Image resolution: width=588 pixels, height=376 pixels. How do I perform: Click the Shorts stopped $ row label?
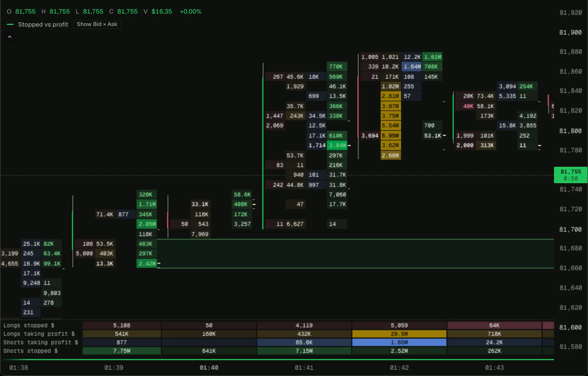point(31,351)
